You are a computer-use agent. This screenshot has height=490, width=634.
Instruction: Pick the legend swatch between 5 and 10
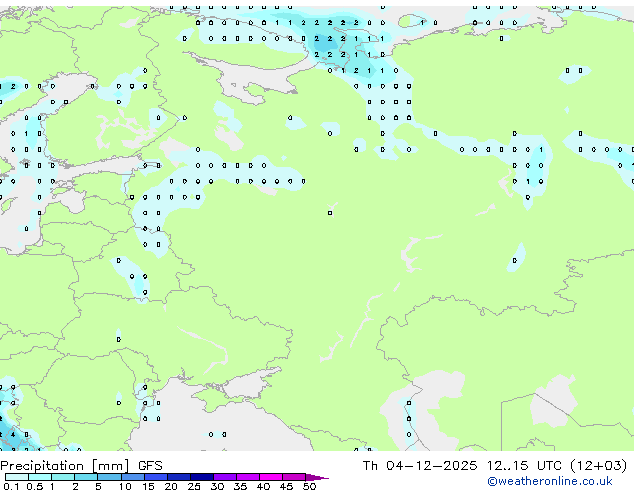[109, 477]
